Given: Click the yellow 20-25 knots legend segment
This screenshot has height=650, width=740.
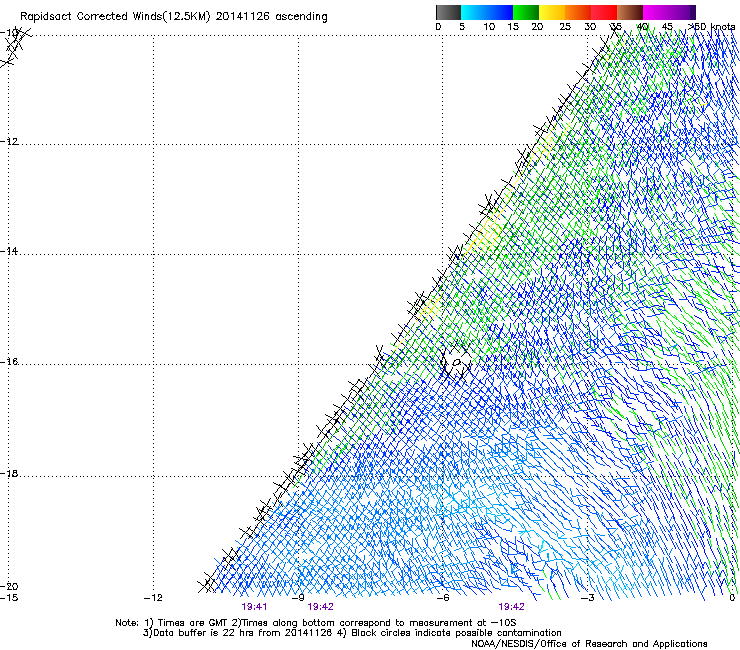Looking at the screenshot, I should (x=552, y=12).
